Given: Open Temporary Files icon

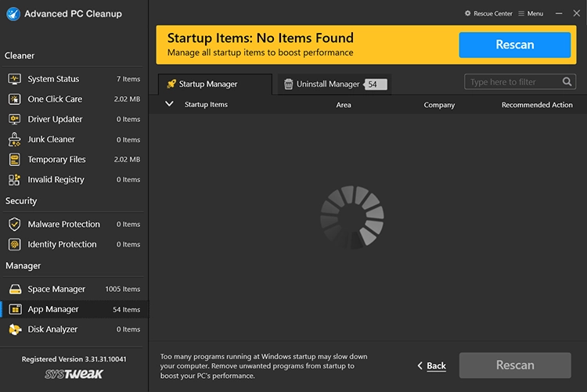Looking at the screenshot, I should [x=14, y=160].
